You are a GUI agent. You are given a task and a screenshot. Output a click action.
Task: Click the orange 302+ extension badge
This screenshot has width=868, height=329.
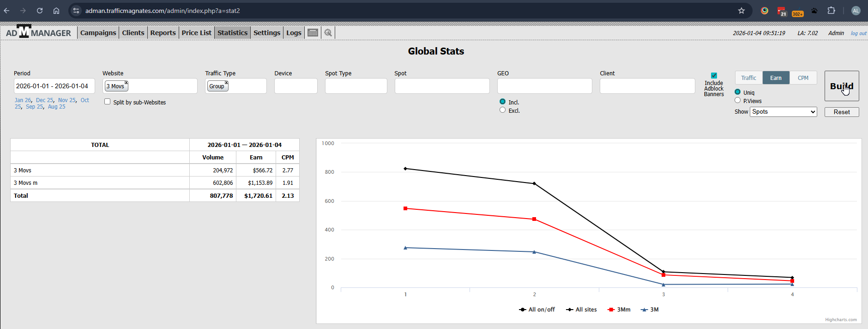point(798,14)
